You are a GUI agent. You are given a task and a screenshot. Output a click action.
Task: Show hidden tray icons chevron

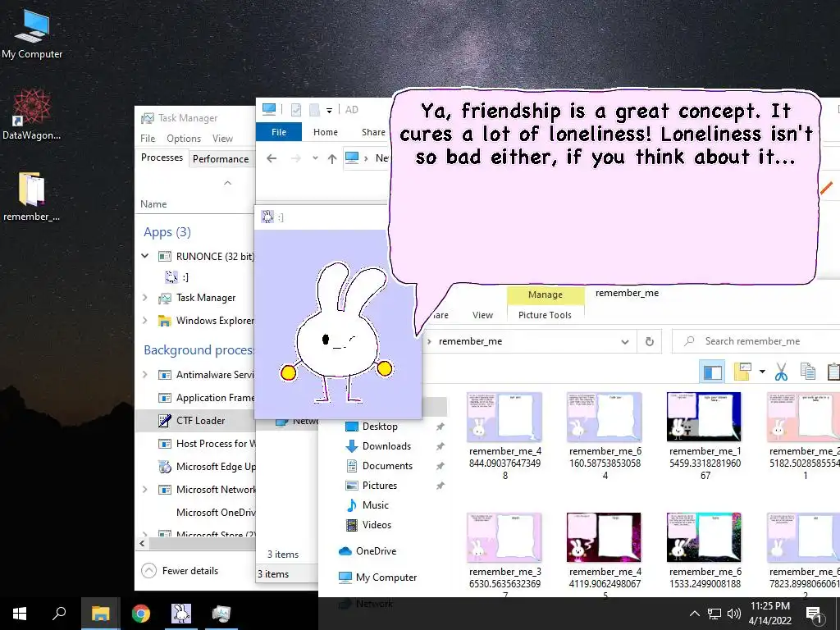[x=694, y=614]
